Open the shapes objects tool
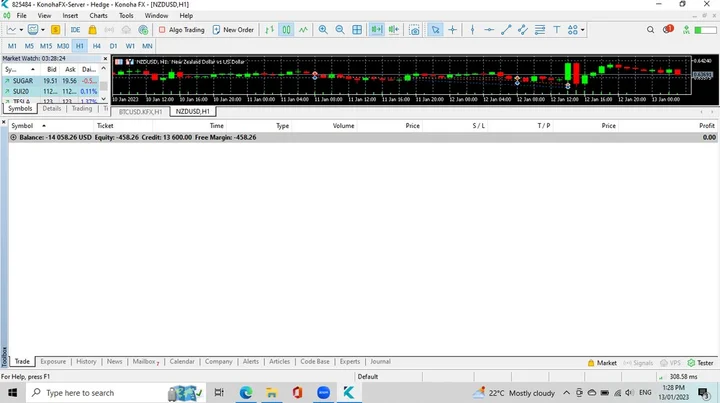Screen dimensions: 720x403 click(572, 30)
